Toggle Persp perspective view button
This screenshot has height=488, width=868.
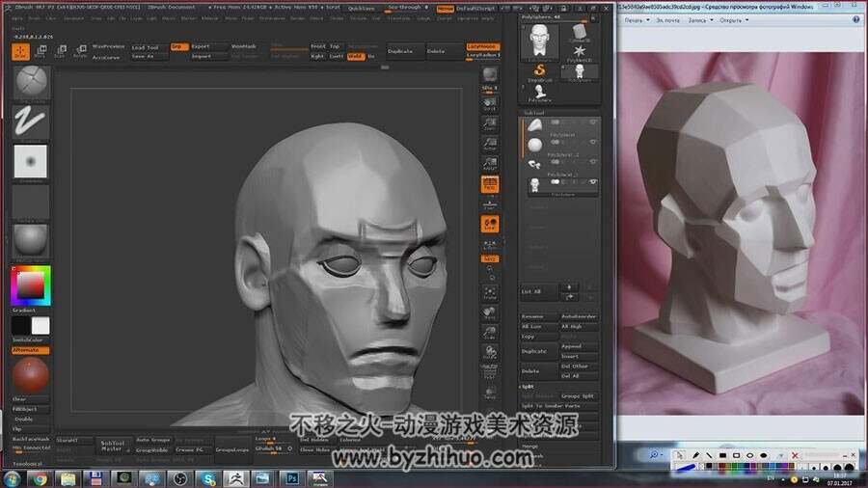point(490,184)
